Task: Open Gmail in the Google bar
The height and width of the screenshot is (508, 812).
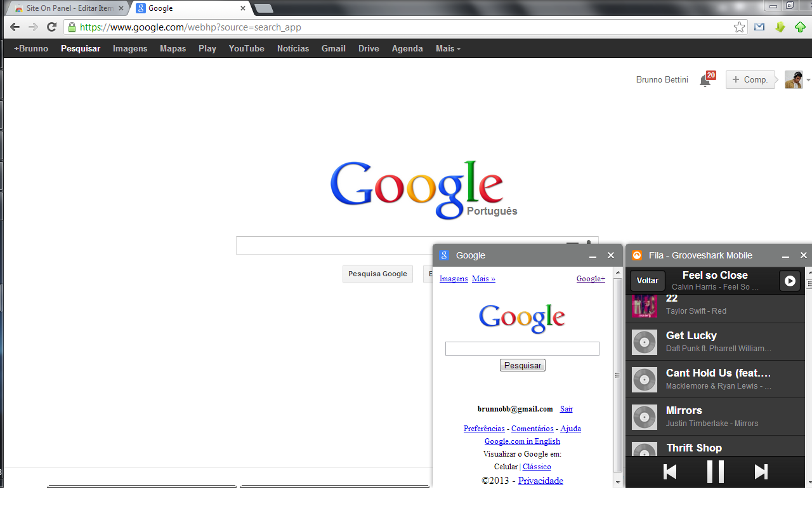Action: pyautogui.click(x=334, y=48)
